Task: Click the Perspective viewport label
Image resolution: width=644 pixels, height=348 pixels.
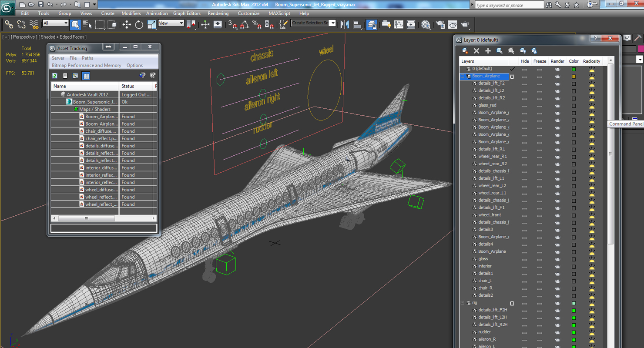Action: [24, 37]
